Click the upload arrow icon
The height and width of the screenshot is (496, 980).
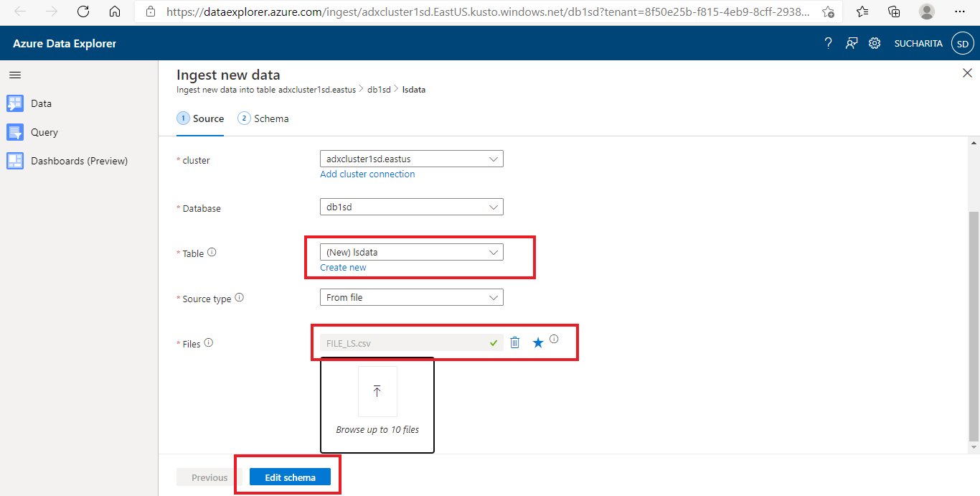point(377,391)
